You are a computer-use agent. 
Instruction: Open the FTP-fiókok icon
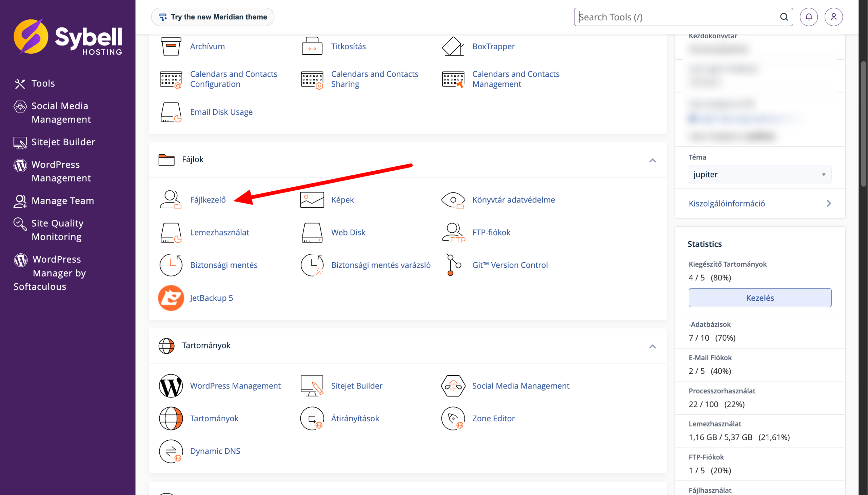tap(453, 232)
